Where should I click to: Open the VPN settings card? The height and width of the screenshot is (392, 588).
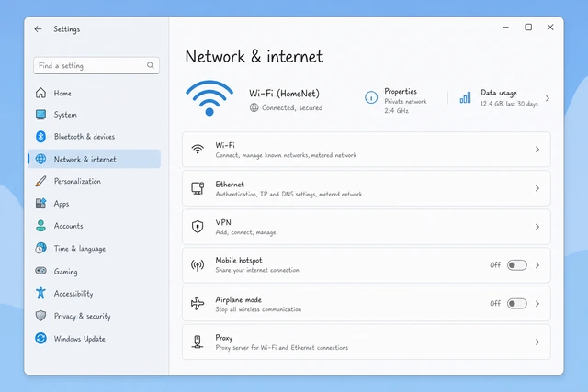(x=366, y=227)
